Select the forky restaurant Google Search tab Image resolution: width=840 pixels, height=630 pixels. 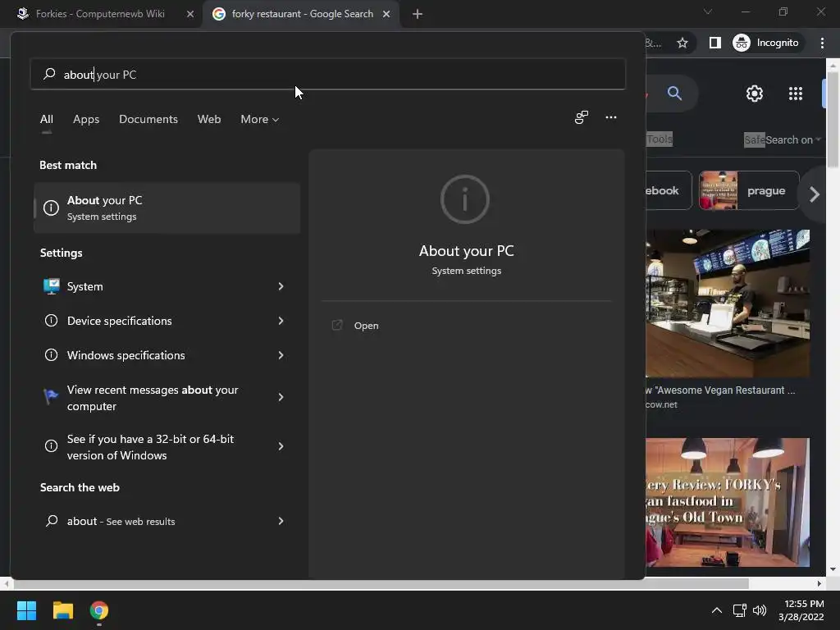301,14
